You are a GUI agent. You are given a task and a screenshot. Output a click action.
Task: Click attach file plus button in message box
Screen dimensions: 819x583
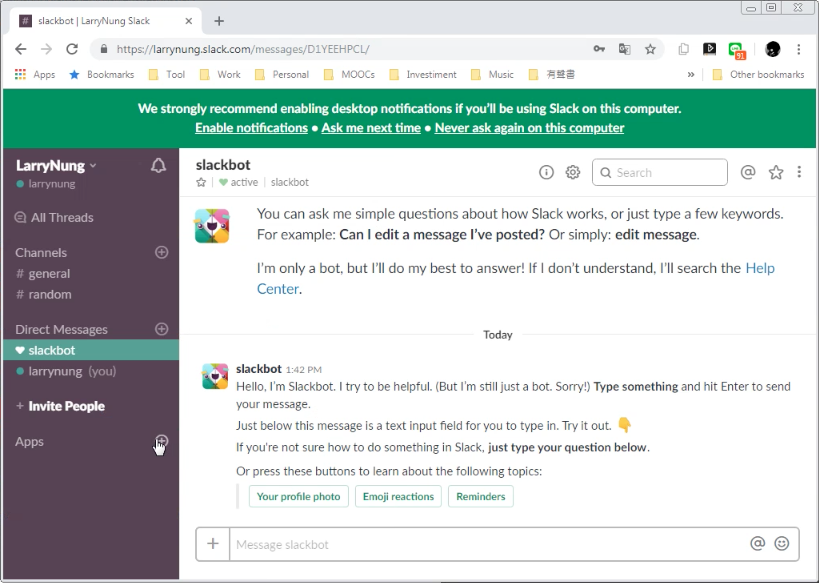(x=213, y=544)
